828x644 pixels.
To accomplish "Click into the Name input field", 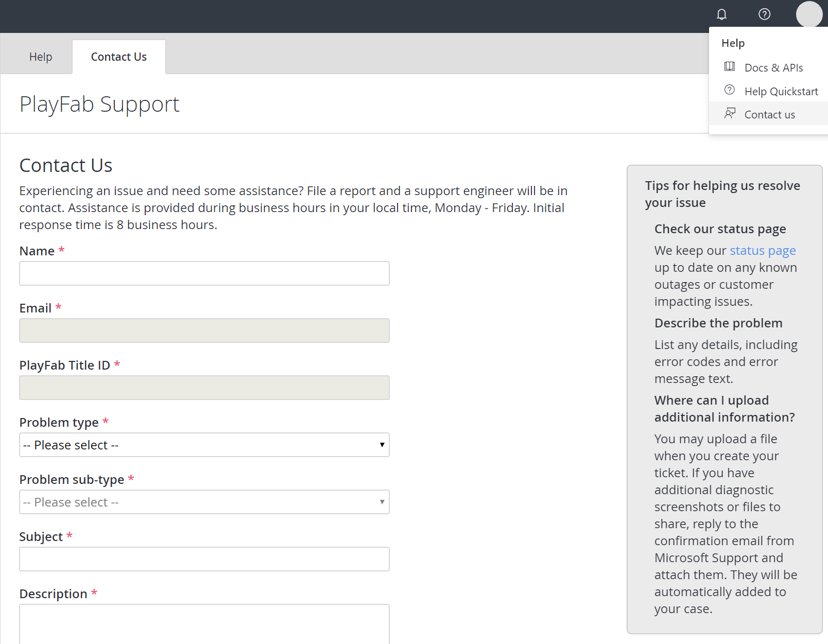I will [204, 273].
